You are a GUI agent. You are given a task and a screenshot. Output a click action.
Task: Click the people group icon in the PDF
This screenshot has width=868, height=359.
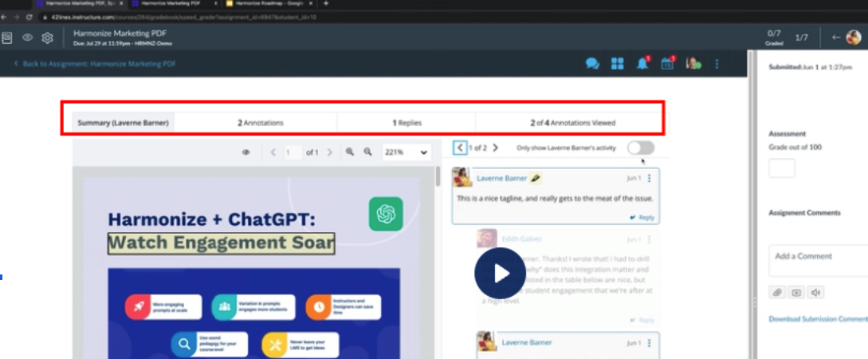224,307
